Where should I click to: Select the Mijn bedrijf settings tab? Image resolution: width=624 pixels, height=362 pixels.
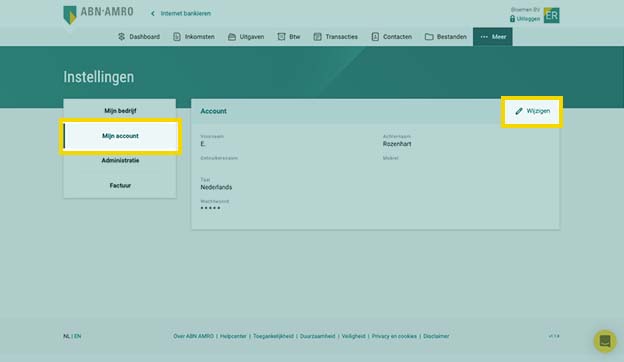120,111
